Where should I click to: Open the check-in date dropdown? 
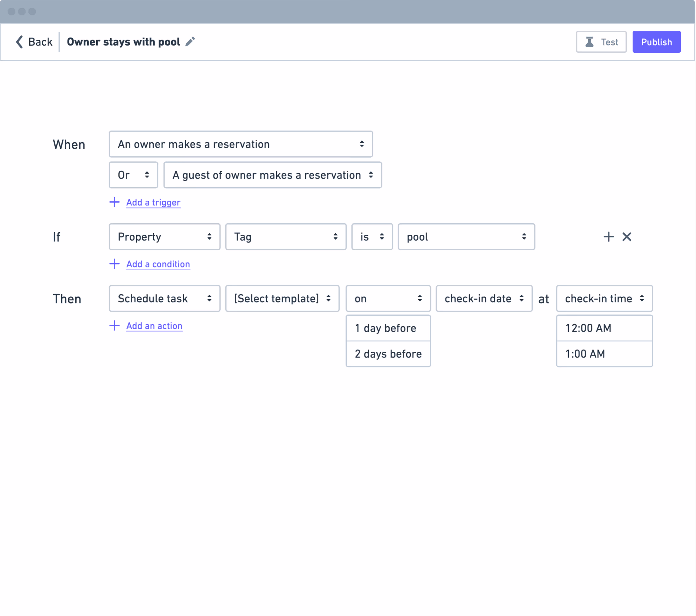pyautogui.click(x=484, y=299)
